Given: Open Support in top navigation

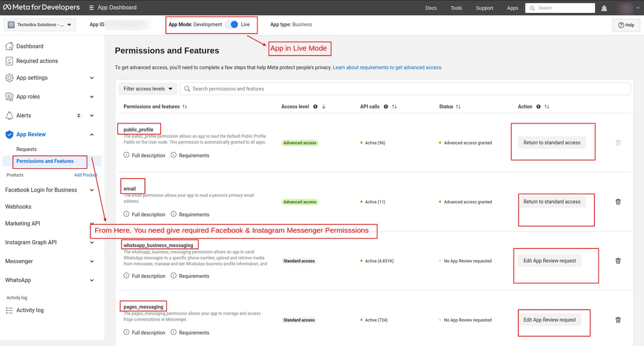Looking at the screenshot, I should (x=484, y=8).
